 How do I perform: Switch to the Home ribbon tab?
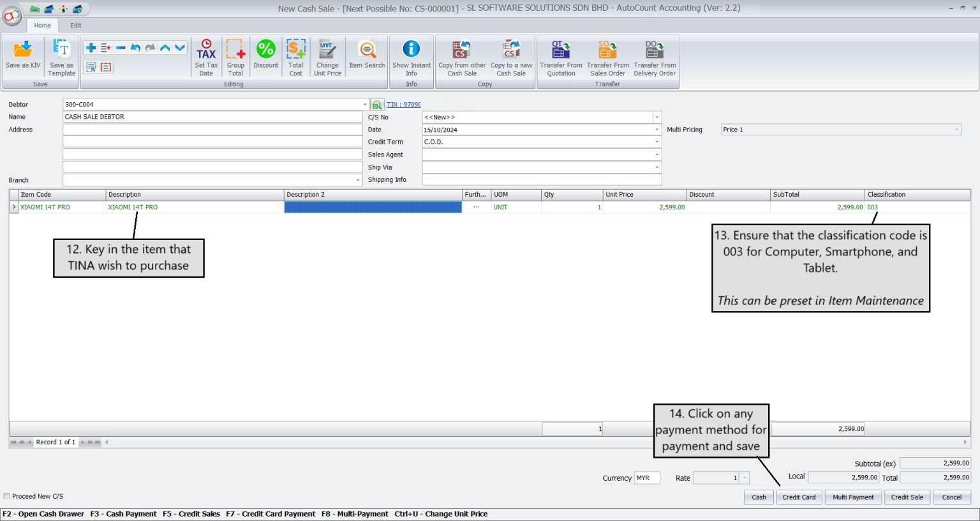tap(42, 26)
